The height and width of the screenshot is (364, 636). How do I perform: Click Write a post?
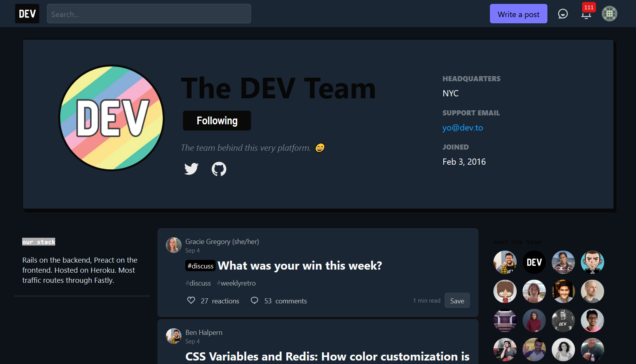[x=518, y=14]
